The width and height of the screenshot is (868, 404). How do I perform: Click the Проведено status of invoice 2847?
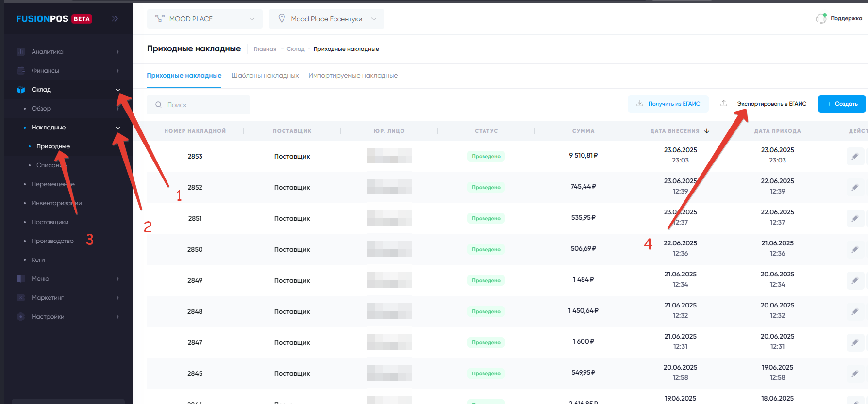tap(486, 342)
